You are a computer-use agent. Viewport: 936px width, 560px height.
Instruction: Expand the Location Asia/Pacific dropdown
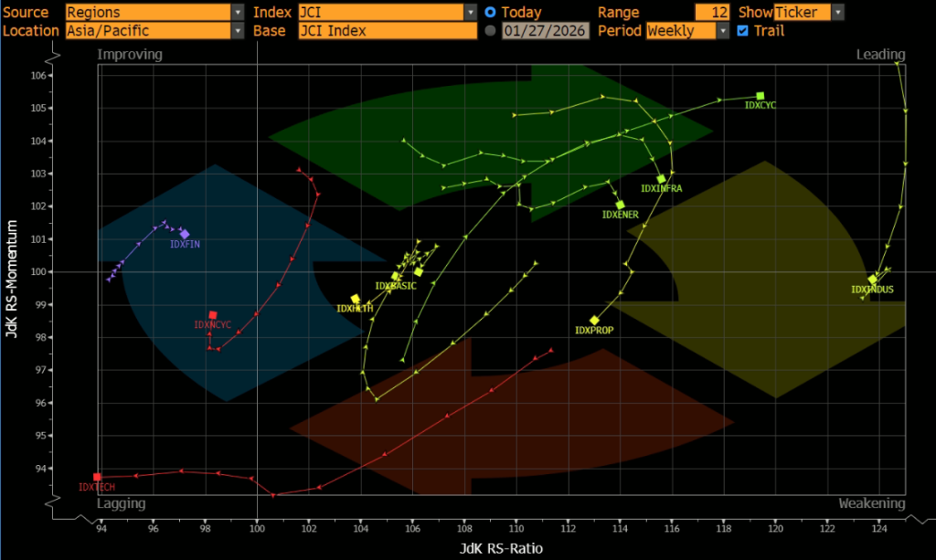(x=238, y=30)
